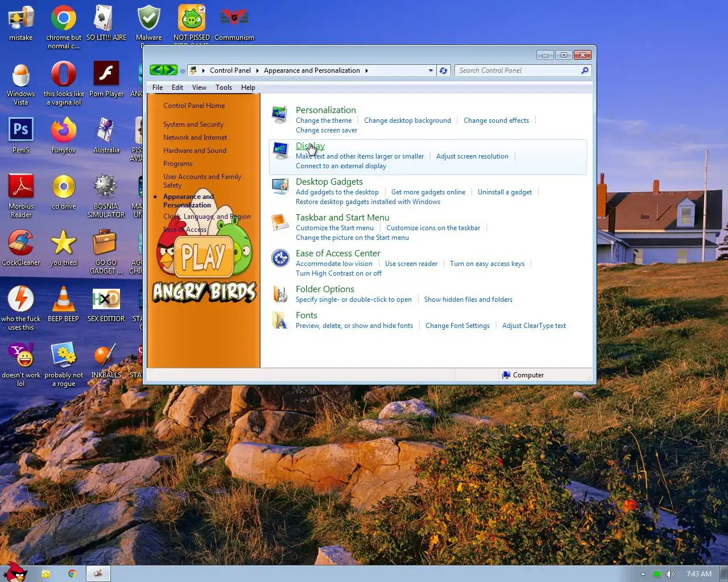728x582 pixels.
Task: Open User Accounts and Family Safety
Action: (x=202, y=181)
